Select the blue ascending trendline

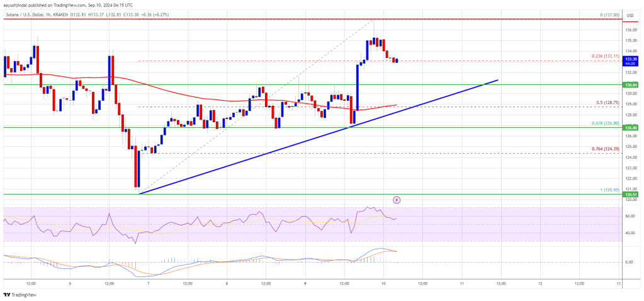[x=319, y=137]
